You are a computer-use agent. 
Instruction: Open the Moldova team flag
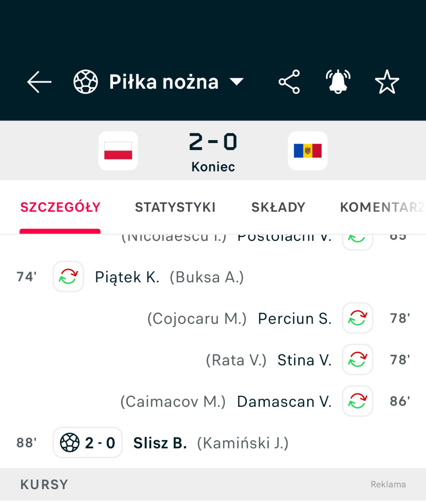tap(307, 151)
